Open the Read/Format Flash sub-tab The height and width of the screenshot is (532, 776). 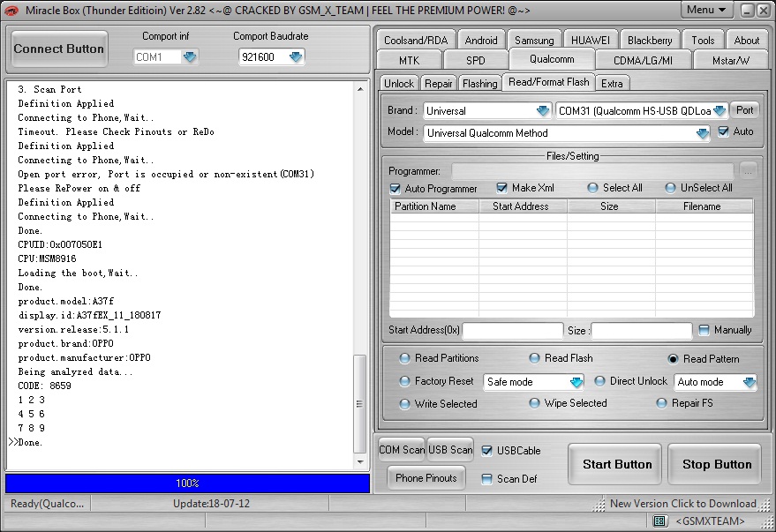[549, 82]
